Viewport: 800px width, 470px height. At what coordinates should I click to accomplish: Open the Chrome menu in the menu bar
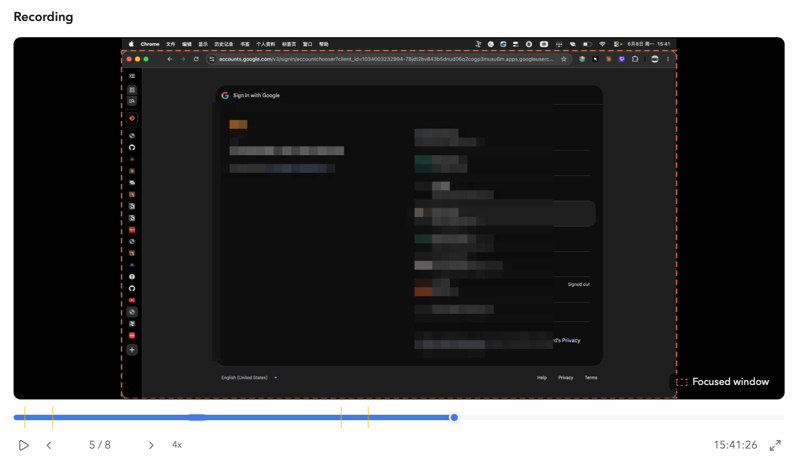click(150, 44)
